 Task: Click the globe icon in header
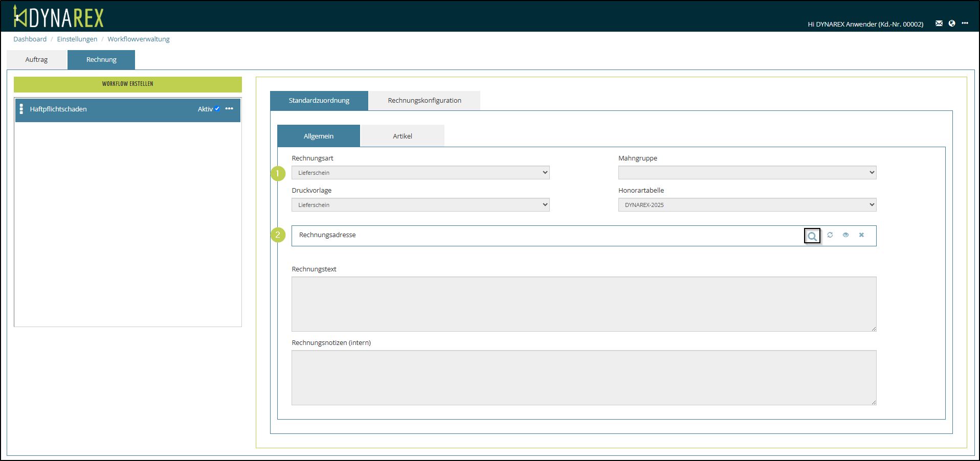coord(952,24)
